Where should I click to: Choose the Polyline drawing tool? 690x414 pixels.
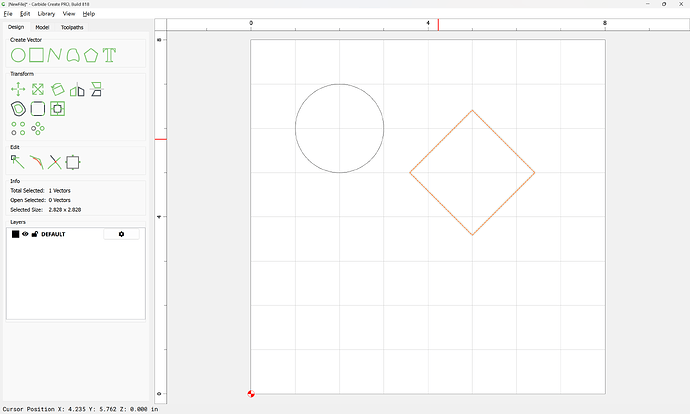(x=54, y=55)
